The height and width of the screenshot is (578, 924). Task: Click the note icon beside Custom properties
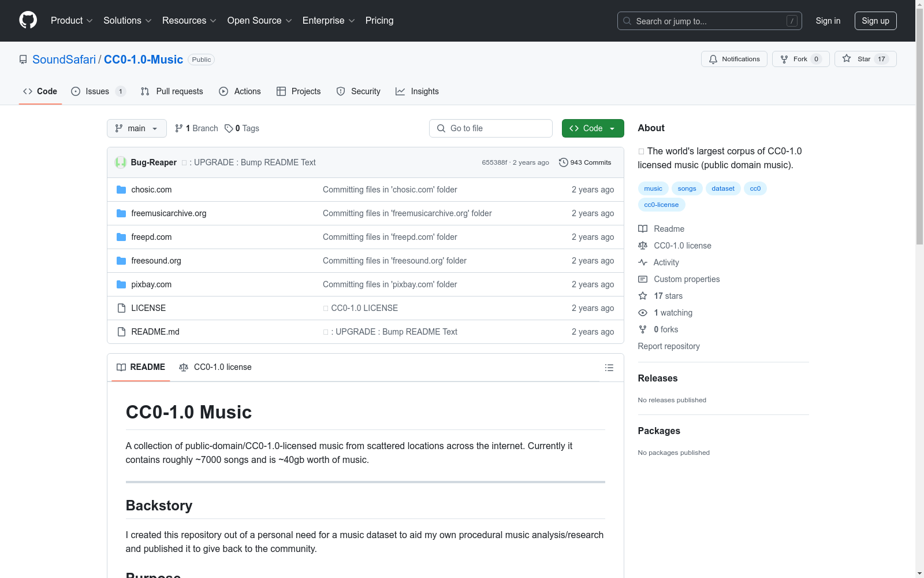click(643, 279)
